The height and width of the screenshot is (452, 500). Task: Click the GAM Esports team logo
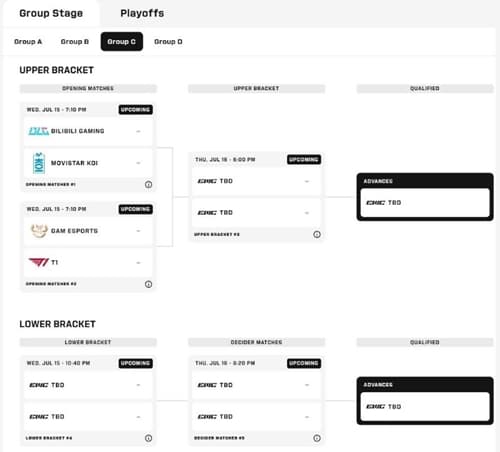[39, 231]
